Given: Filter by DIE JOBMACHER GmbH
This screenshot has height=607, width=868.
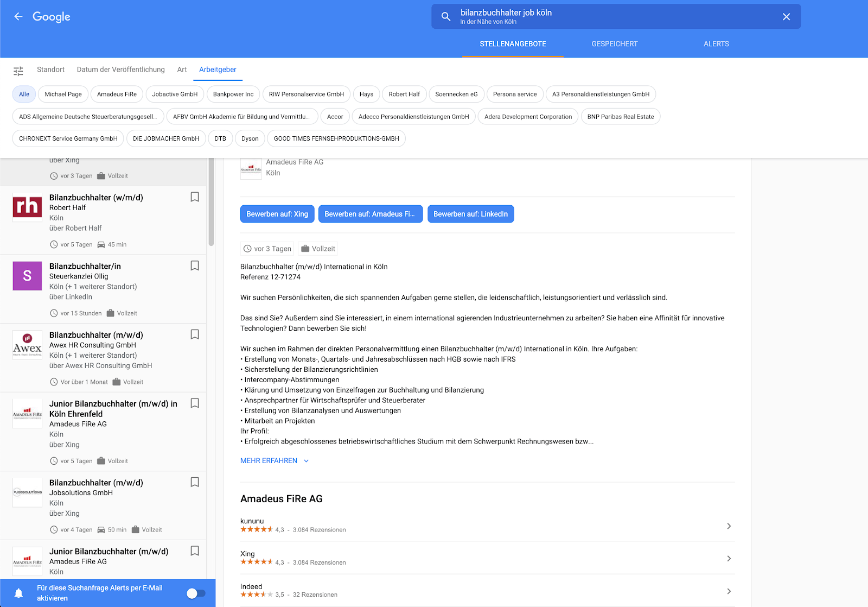Looking at the screenshot, I should 166,138.
